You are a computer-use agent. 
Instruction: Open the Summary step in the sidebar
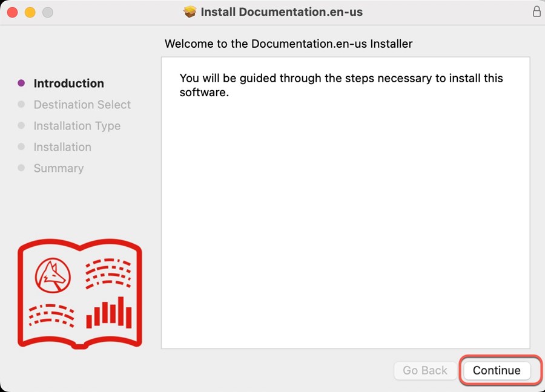pos(59,168)
